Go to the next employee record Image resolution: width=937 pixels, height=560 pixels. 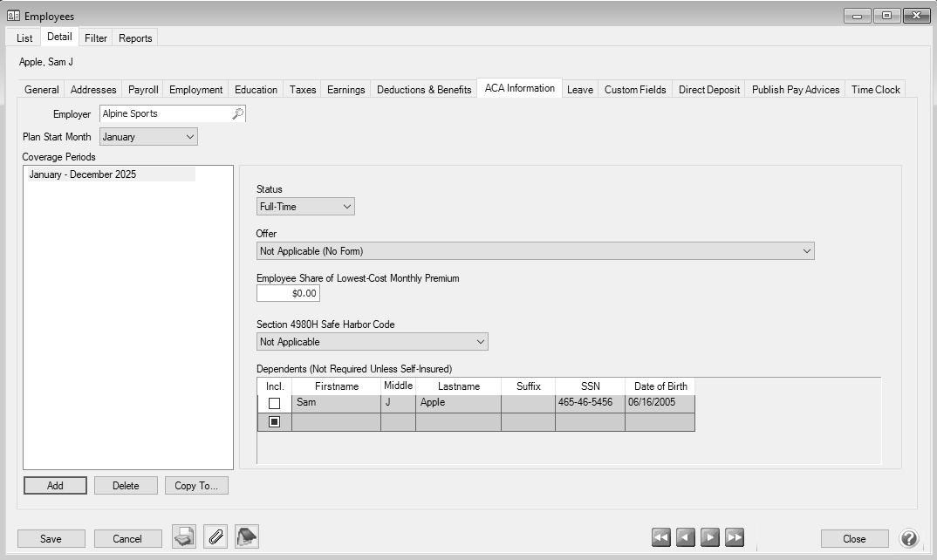(710, 537)
